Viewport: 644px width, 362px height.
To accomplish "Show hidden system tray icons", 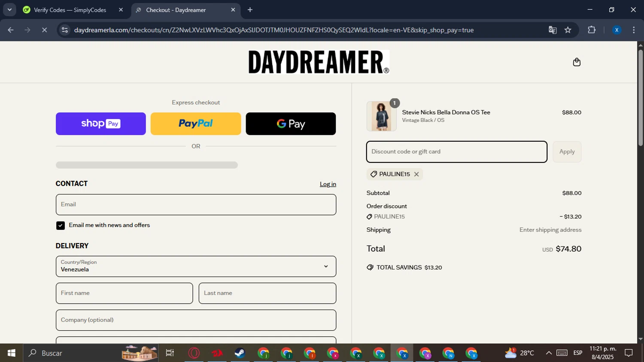I will pyautogui.click(x=549, y=353).
